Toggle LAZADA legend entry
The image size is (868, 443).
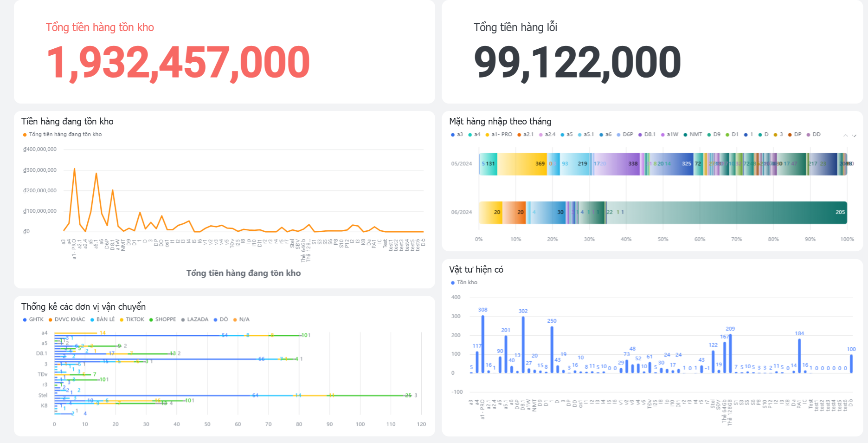coord(195,319)
